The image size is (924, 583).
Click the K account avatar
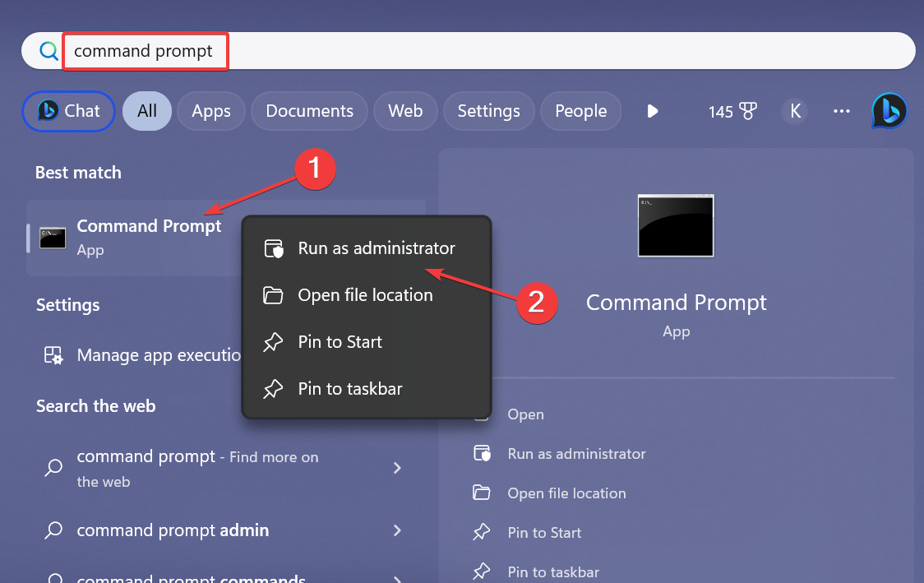coord(795,111)
